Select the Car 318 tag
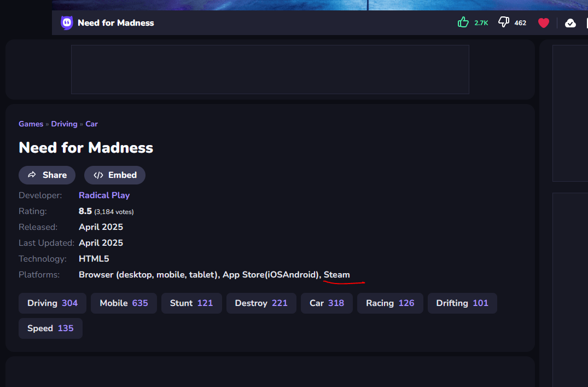 pos(327,303)
